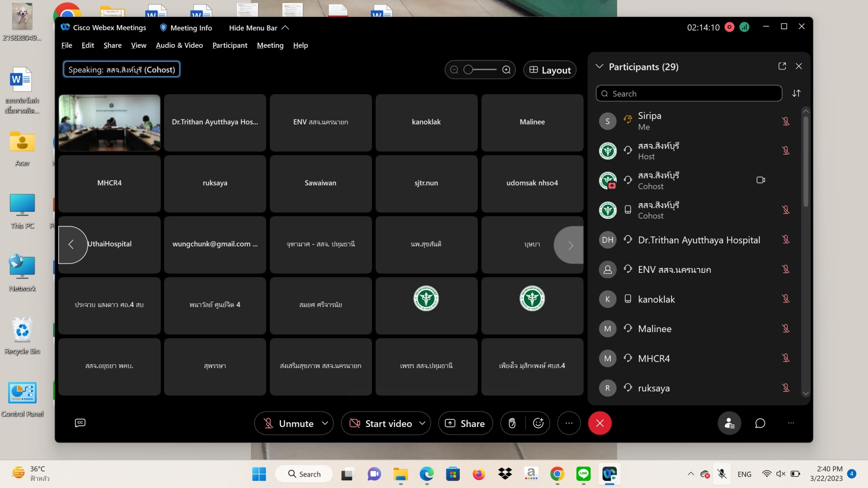Open closed captions button

coord(80,423)
